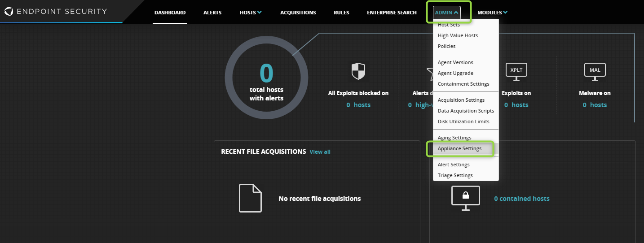Click the MAL monitor icon
644x243 pixels.
click(595, 71)
